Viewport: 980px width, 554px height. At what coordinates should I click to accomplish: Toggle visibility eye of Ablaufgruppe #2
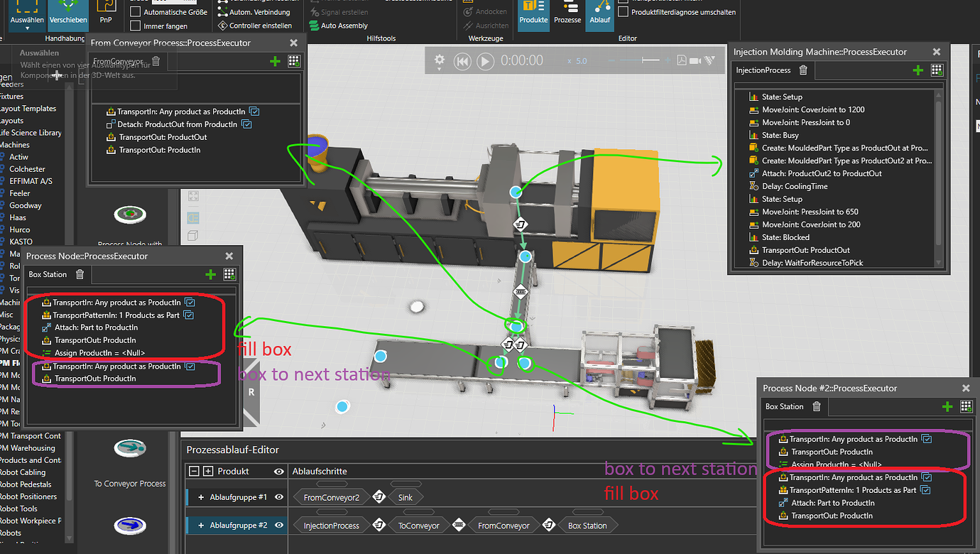coord(280,526)
